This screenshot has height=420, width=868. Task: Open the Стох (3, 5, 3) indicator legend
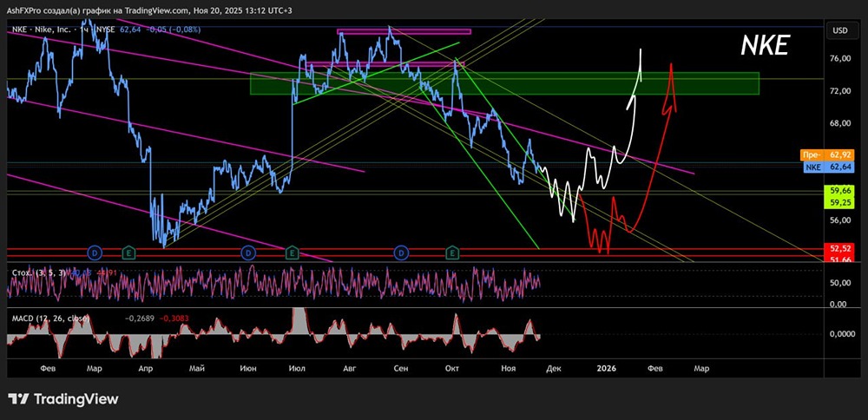37,272
